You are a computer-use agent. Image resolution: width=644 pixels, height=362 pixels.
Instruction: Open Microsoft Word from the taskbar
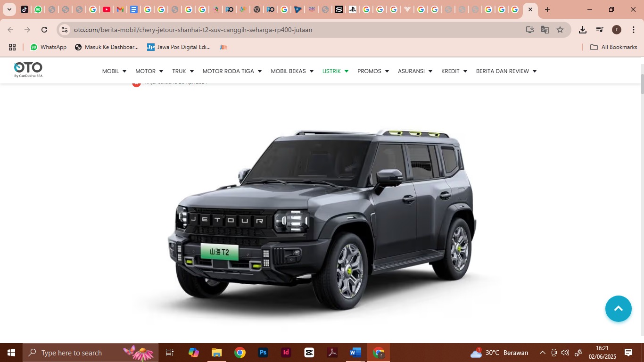[x=355, y=353]
